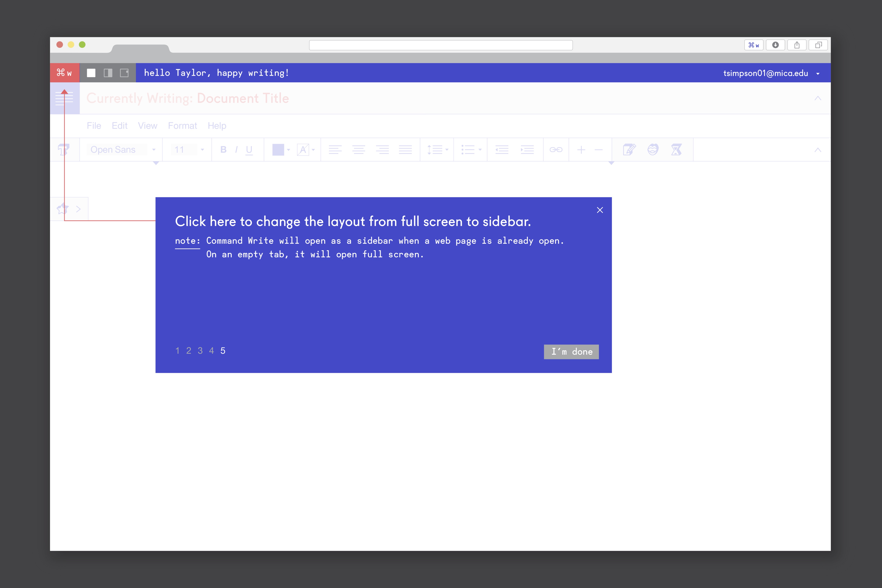
Task: Click the hourglass timer icon
Action: 676,150
